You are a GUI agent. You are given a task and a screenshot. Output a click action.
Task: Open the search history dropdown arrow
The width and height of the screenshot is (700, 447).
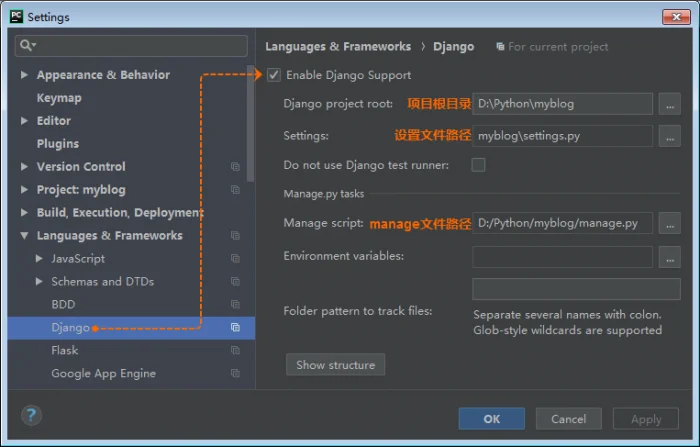[34, 45]
